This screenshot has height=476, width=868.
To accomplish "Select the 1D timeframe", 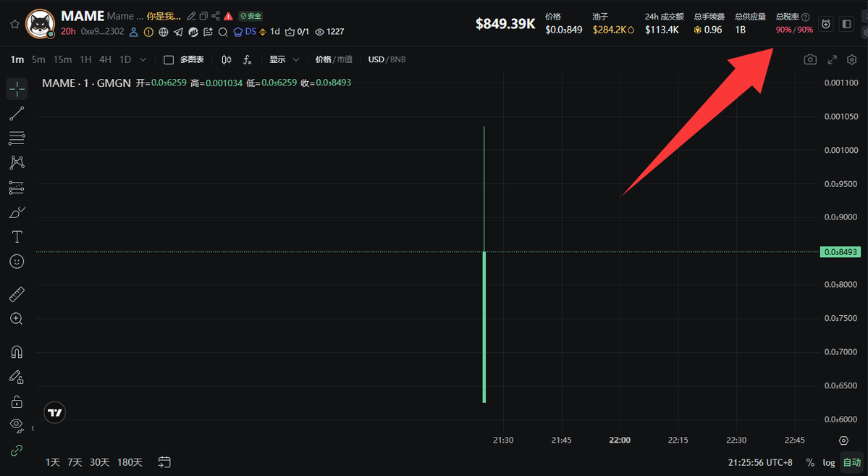I will click(x=125, y=59).
